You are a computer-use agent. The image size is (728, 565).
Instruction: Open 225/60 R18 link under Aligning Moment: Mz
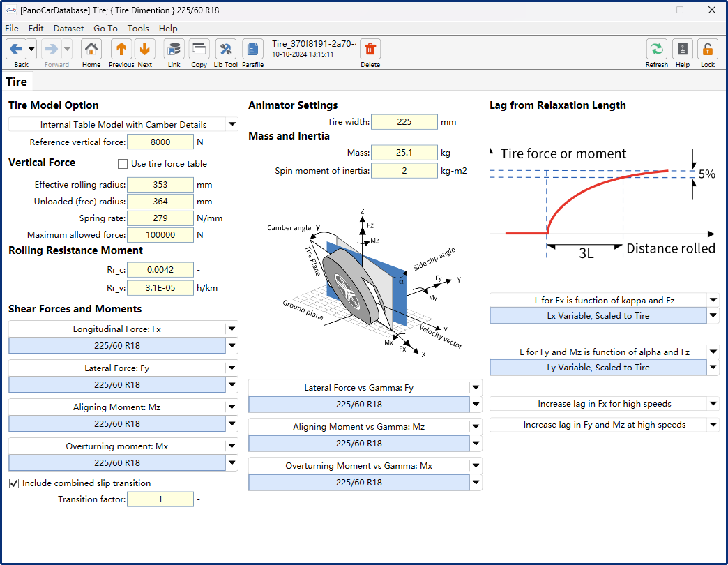[117, 424]
